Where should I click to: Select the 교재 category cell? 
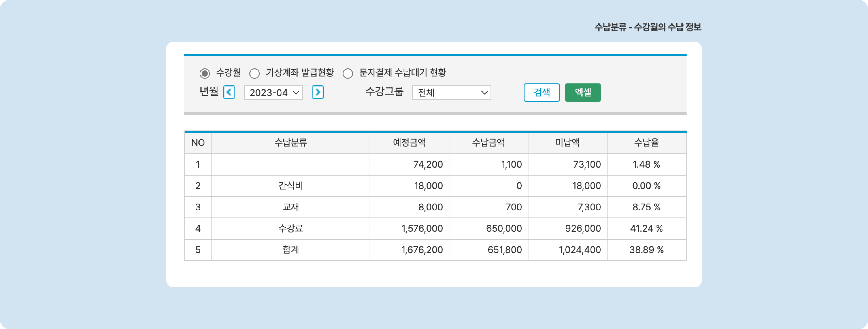(291, 207)
